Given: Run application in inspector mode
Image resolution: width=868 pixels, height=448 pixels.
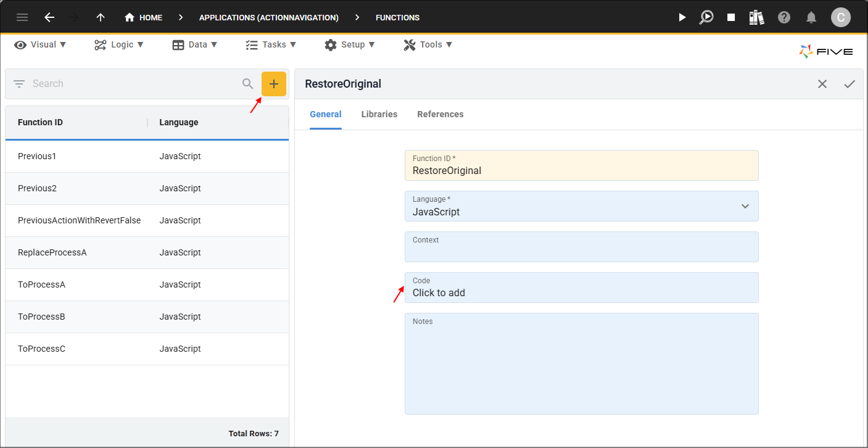Looking at the screenshot, I should (x=706, y=17).
